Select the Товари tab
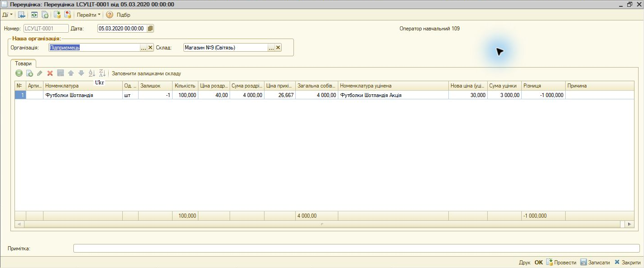Viewport: 644px width, 268px height. (x=24, y=63)
